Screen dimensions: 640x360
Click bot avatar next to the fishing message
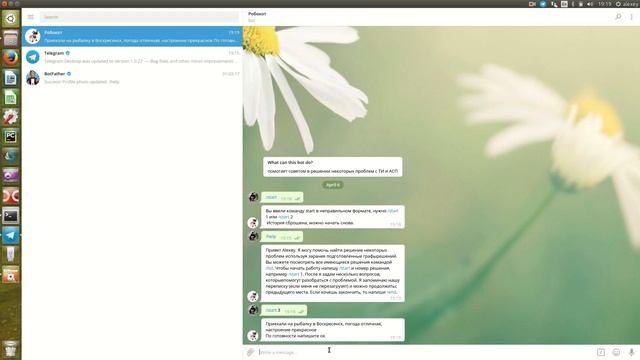253,336
